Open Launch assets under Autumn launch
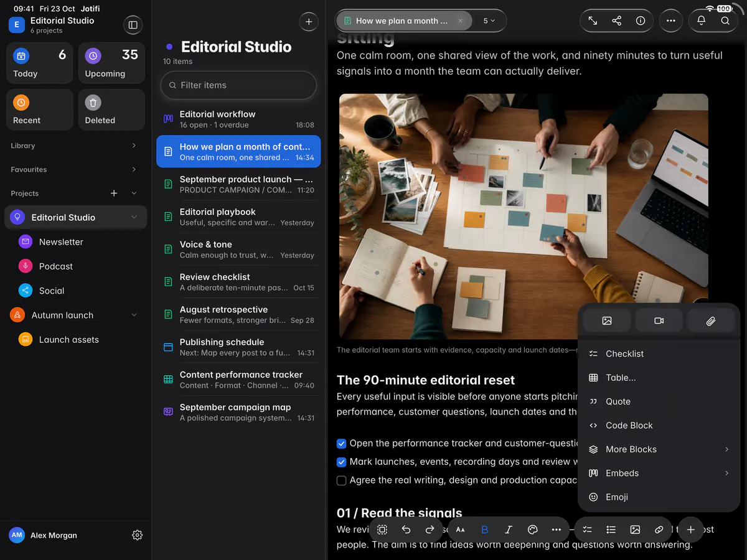 pyautogui.click(x=76, y=340)
